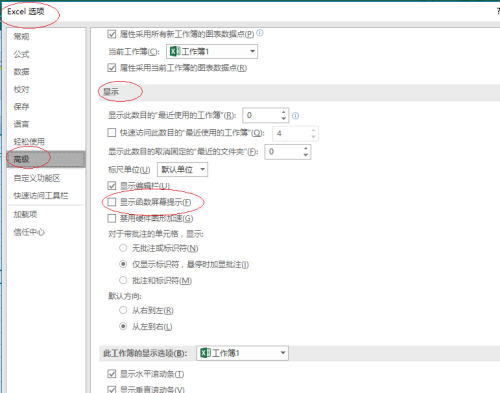Click the 最近使用的工作簿 number field
The width and height of the screenshot is (500, 393).
pyautogui.click(x=261, y=115)
